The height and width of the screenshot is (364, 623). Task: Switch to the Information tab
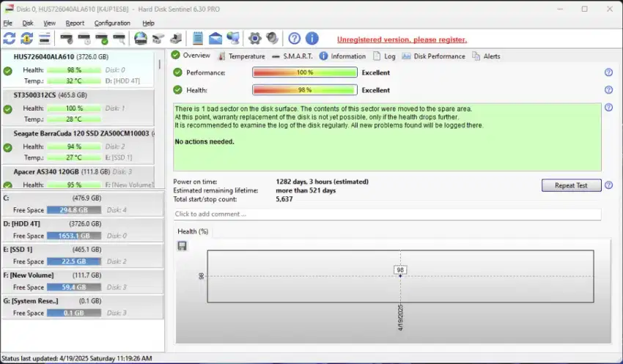click(x=342, y=56)
